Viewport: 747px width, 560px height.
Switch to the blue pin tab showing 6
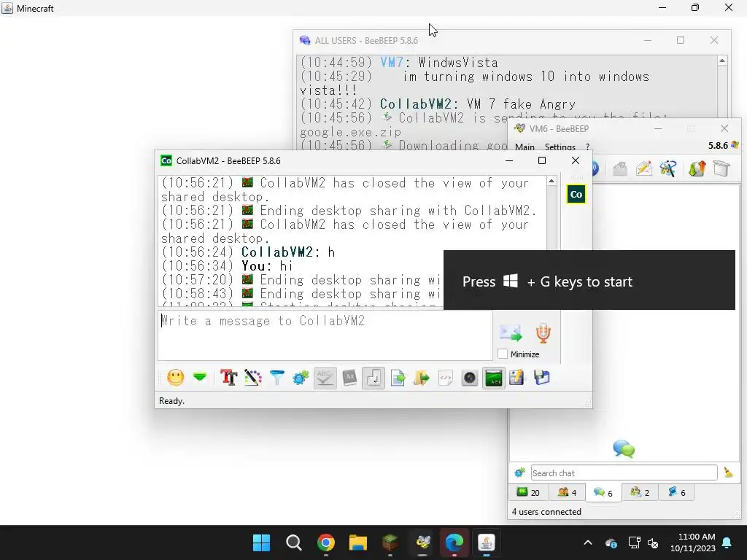click(676, 492)
